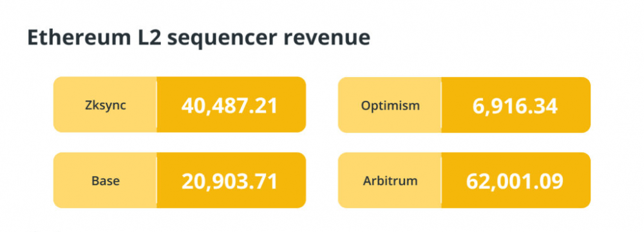Click the divider line in the Arbitrum card

click(x=441, y=180)
